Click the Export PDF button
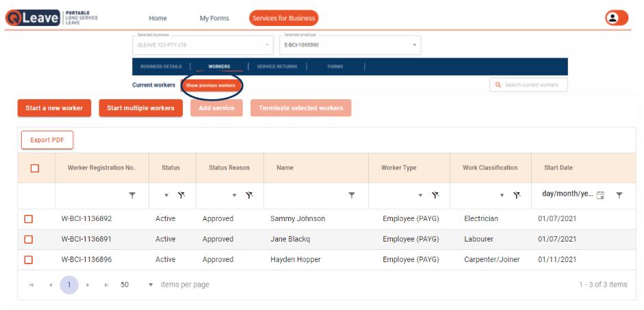644x310 pixels. tap(47, 140)
